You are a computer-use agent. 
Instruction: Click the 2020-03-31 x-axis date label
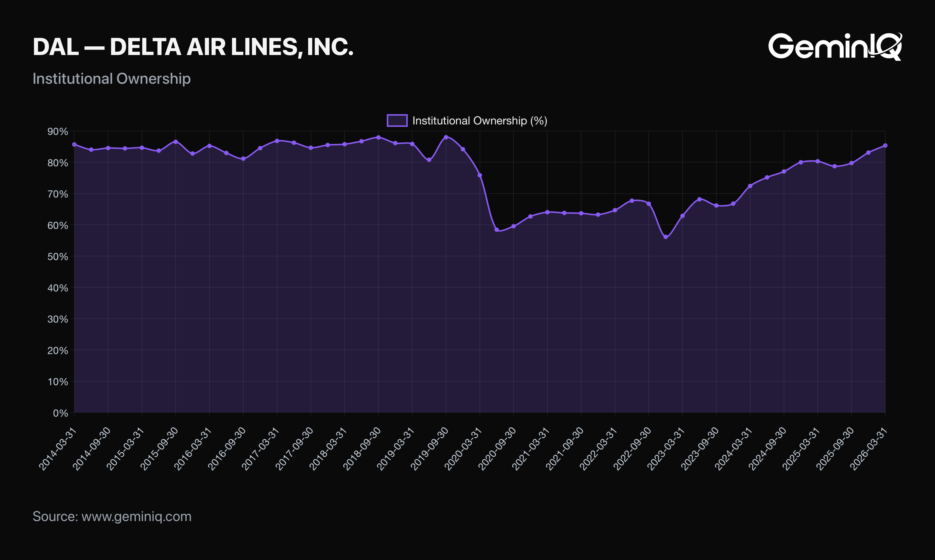[x=463, y=449]
